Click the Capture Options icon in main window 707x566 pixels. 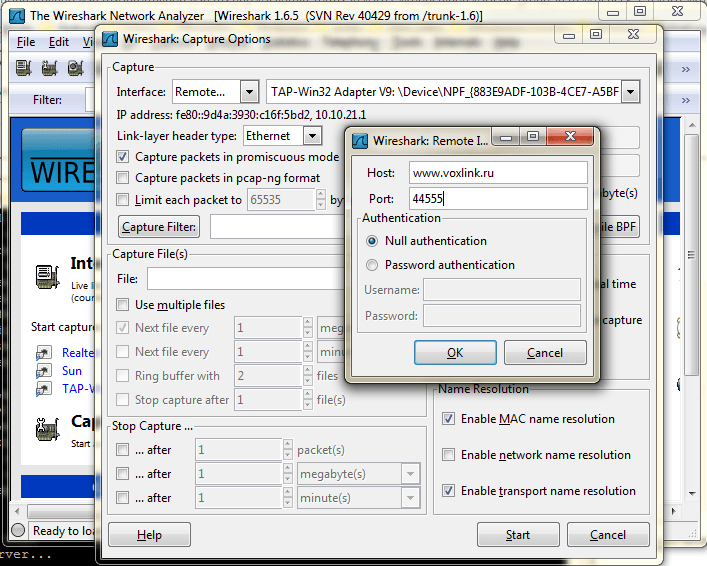(x=48, y=429)
